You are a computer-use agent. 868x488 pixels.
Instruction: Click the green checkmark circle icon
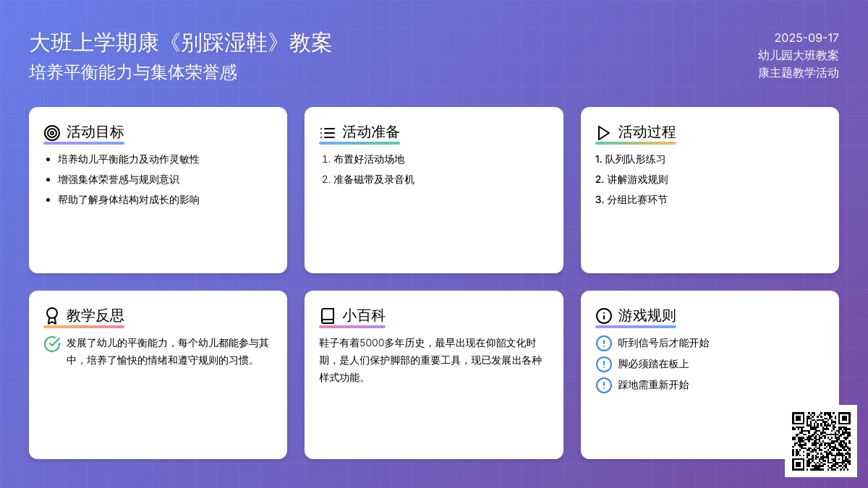coord(52,343)
